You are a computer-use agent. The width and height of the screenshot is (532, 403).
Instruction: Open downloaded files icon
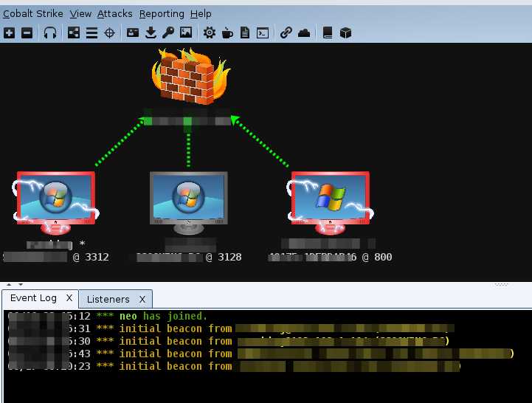pyautogui.click(x=151, y=33)
